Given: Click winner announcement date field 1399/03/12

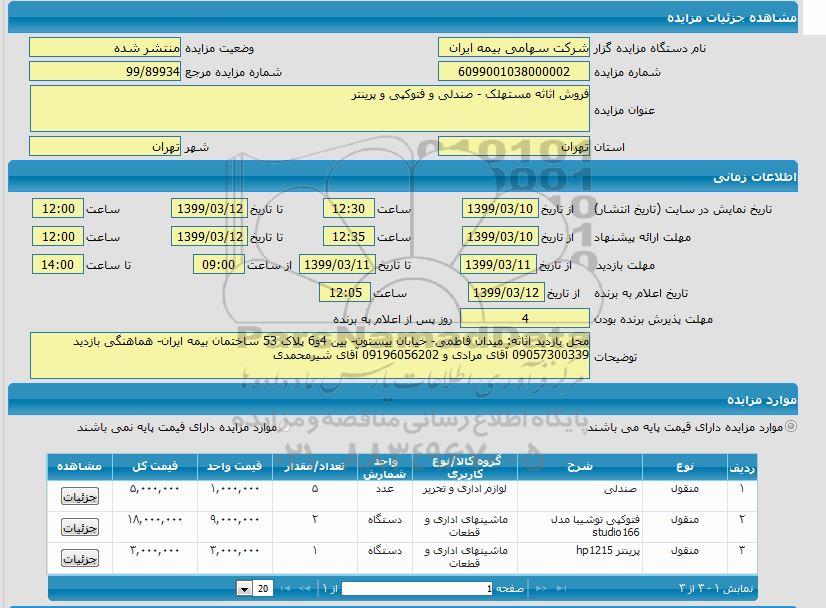Looking at the screenshot, I should [506, 292].
